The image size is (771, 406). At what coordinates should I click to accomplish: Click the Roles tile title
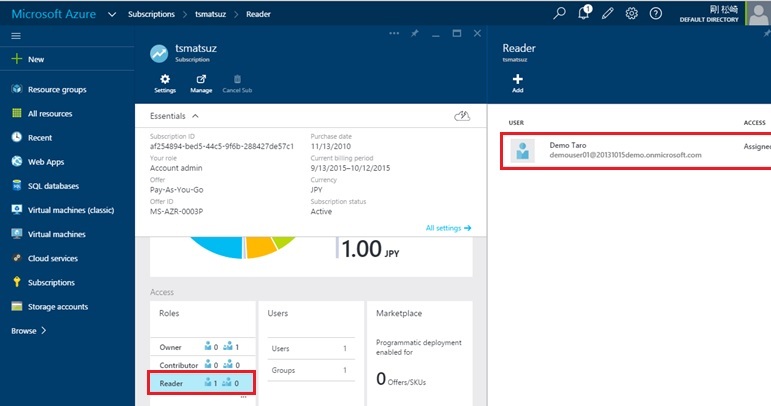point(169,313)
